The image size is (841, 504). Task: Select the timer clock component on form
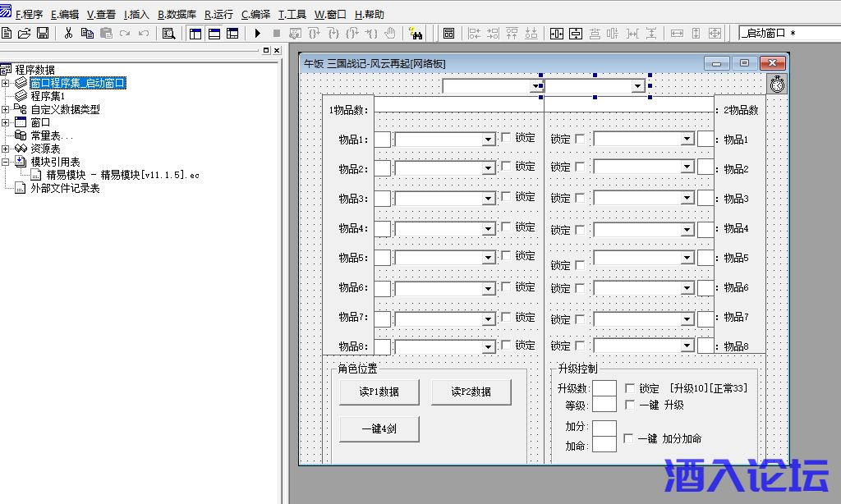(x=777, y=84)
